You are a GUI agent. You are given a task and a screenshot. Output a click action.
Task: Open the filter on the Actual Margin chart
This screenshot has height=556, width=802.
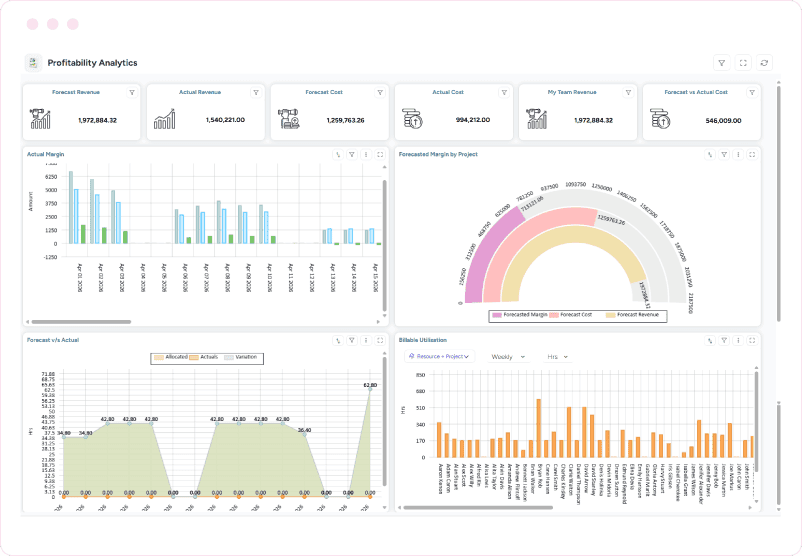click(x=352, y=154)
